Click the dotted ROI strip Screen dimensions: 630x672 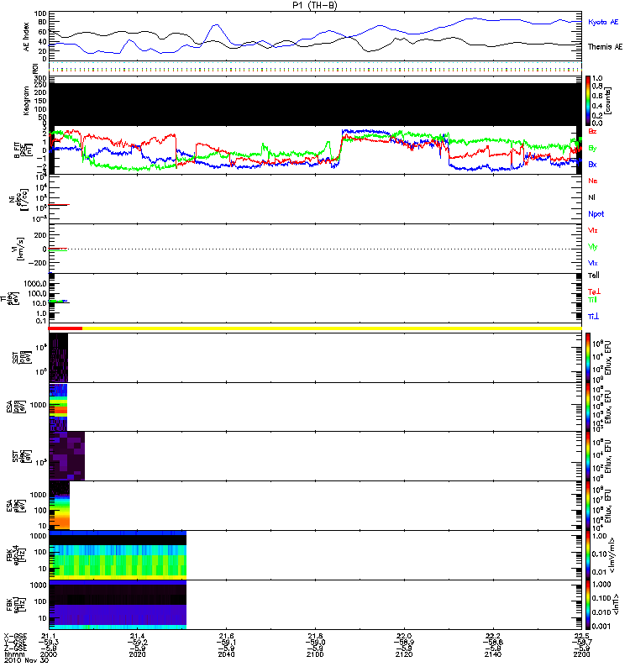tap(315, 67)
